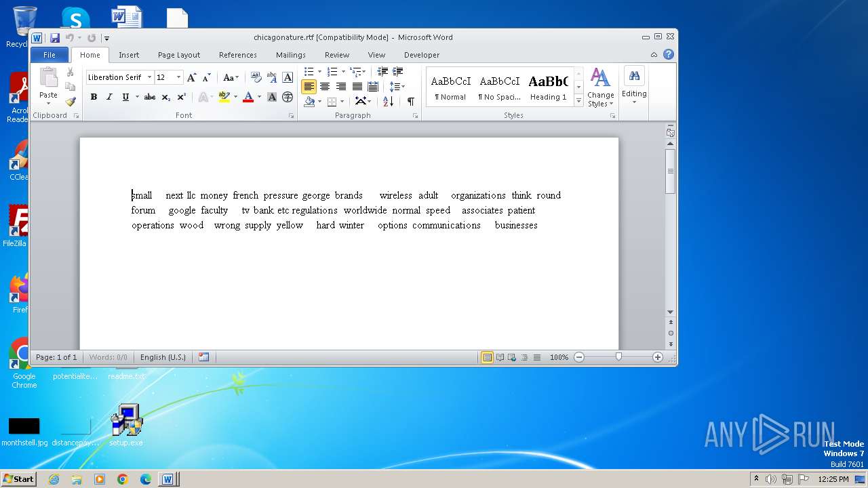The width and height of the screenshot is (868, 488).
Task: Toggle Bold formatting
Action: 94,97
